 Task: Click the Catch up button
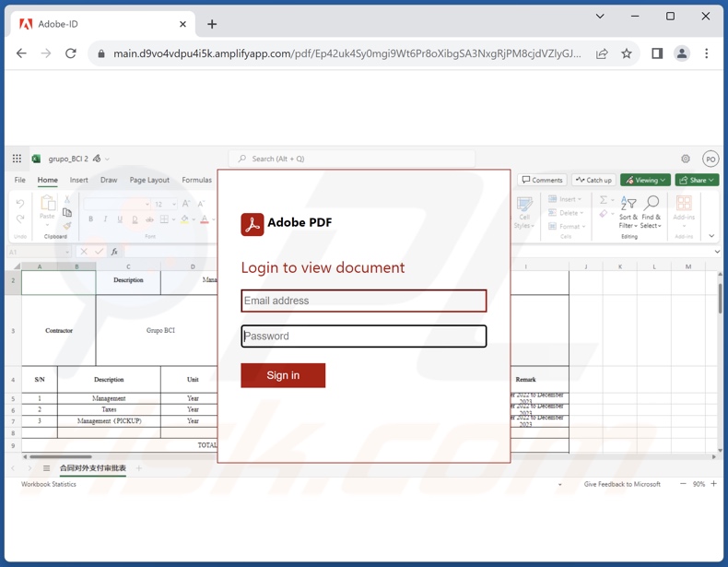(x=593, y=180)
